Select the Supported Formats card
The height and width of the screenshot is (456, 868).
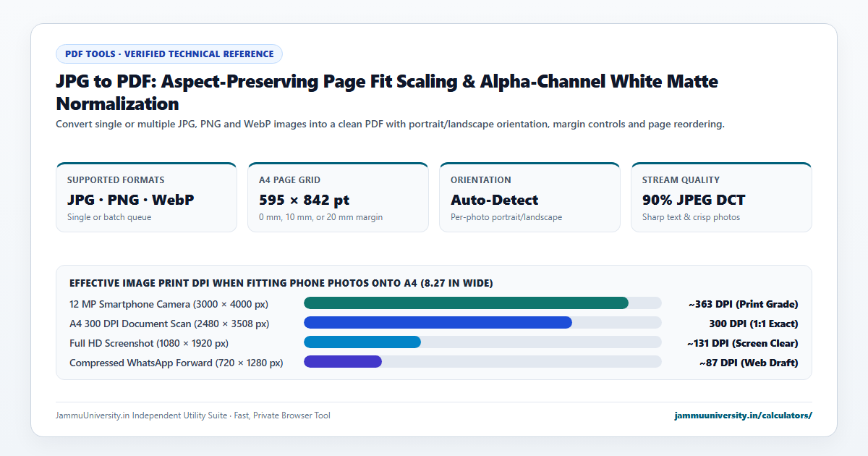[x=146, y=197]
